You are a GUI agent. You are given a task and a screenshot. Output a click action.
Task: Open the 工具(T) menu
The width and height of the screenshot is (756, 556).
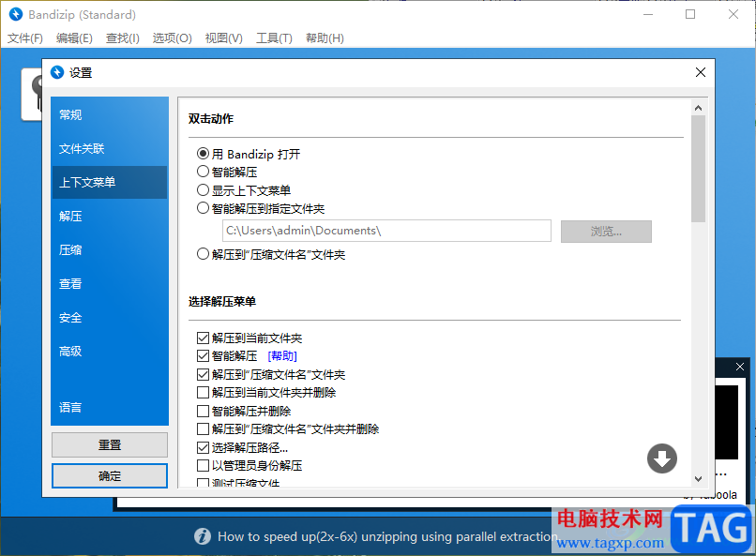tap(274, 38)
